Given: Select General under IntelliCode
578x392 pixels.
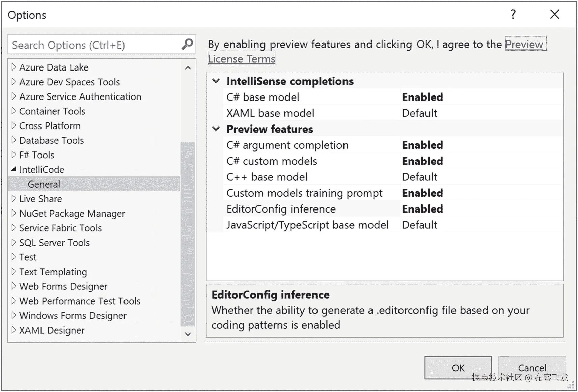Looking at the screenshot, I should click(44, 184).
